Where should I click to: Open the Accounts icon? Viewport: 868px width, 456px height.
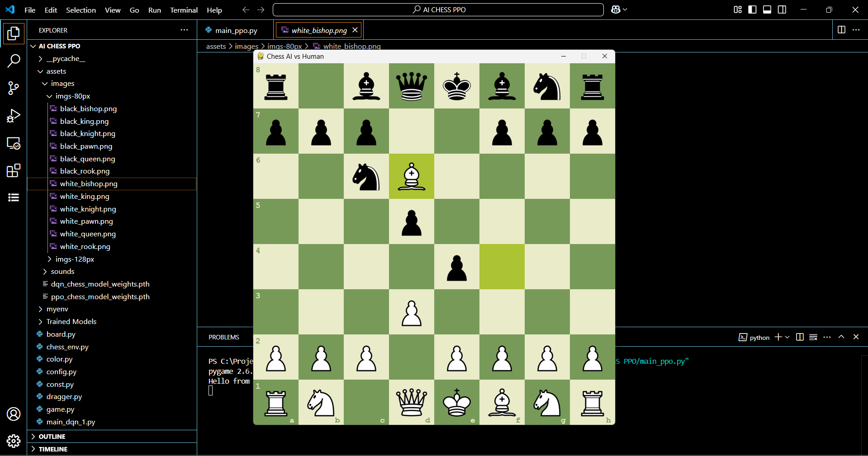[14, 414]
